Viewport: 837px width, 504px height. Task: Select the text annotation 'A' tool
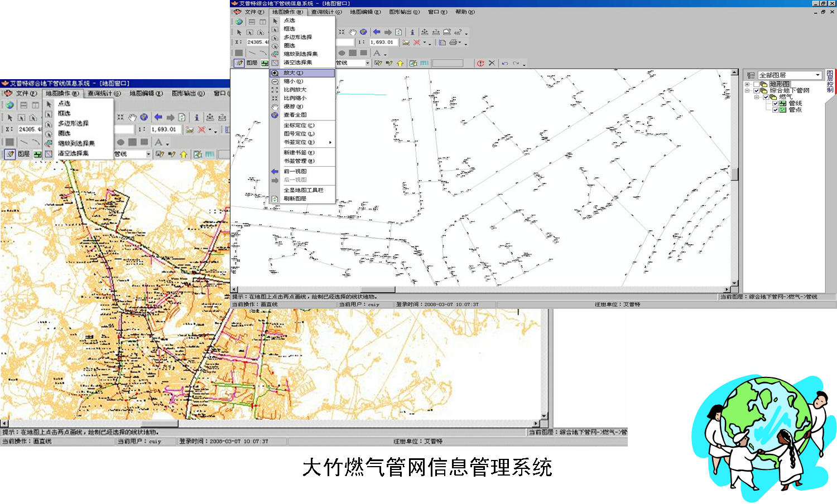pyautogui.click(x=377, y=53)
